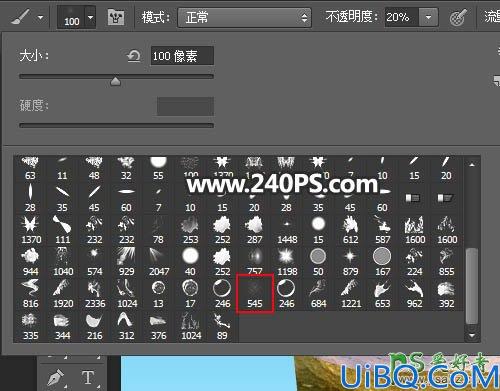The image size is (500, 391).
Task: Expand the 不透明度 slider dropdown arrow
Action: click(428, 17)
